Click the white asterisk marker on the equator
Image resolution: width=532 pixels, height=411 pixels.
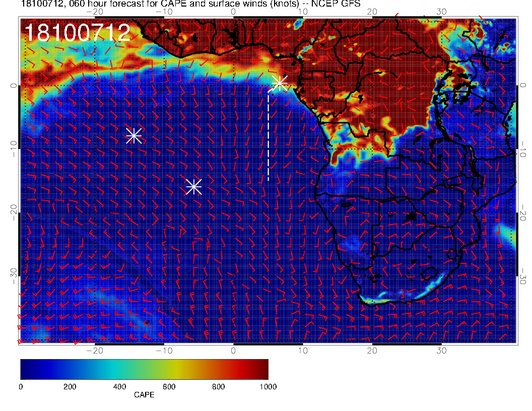point(280,83)
